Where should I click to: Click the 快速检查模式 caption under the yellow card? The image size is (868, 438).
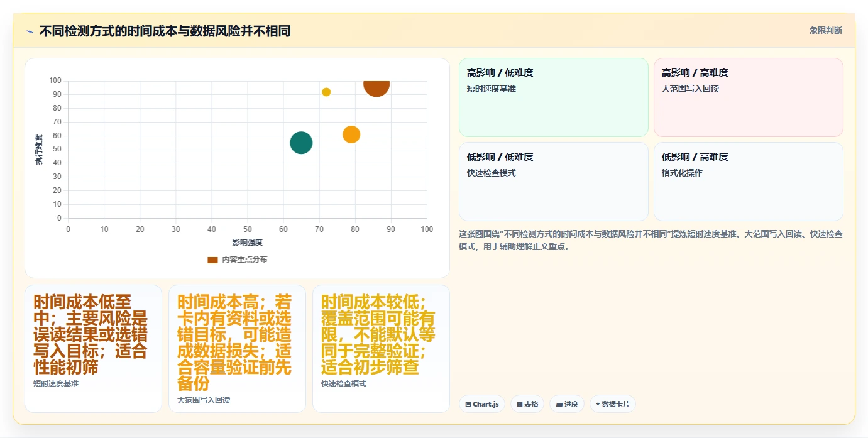click(344, 384)
